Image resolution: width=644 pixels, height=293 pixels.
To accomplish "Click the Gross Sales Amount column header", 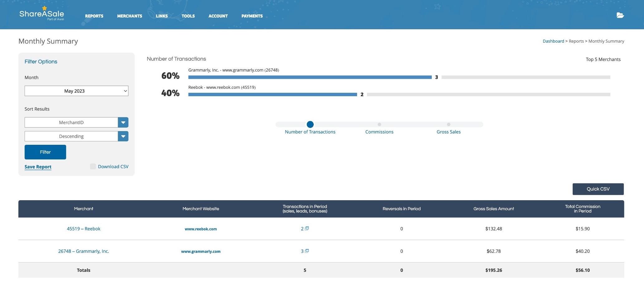I will click(494, 209).
